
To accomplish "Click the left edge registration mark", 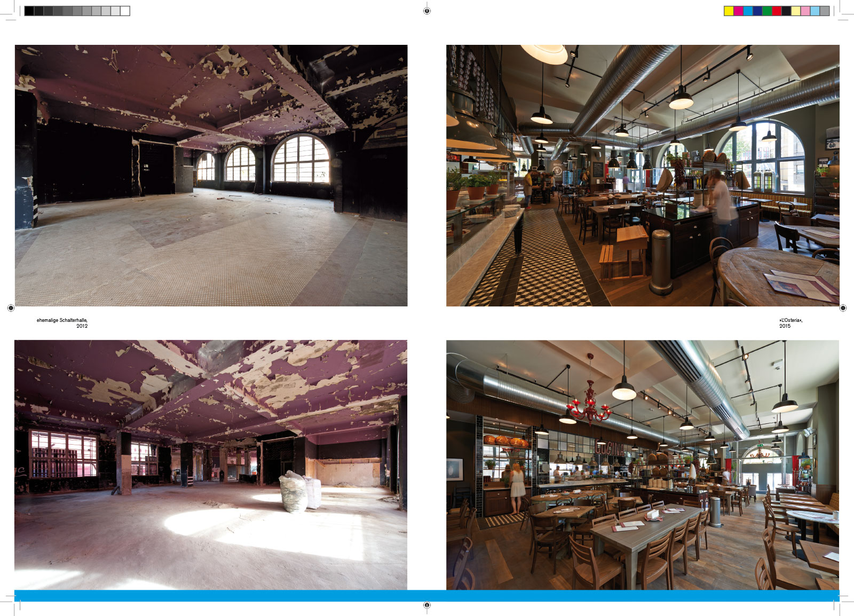I will click(11, 308).
